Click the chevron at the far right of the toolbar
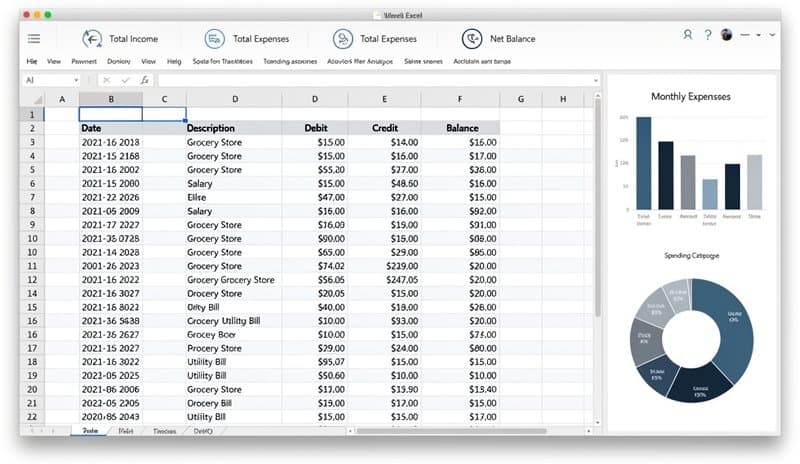This screenshot has width=800, height=464. [x=772, y=35]
